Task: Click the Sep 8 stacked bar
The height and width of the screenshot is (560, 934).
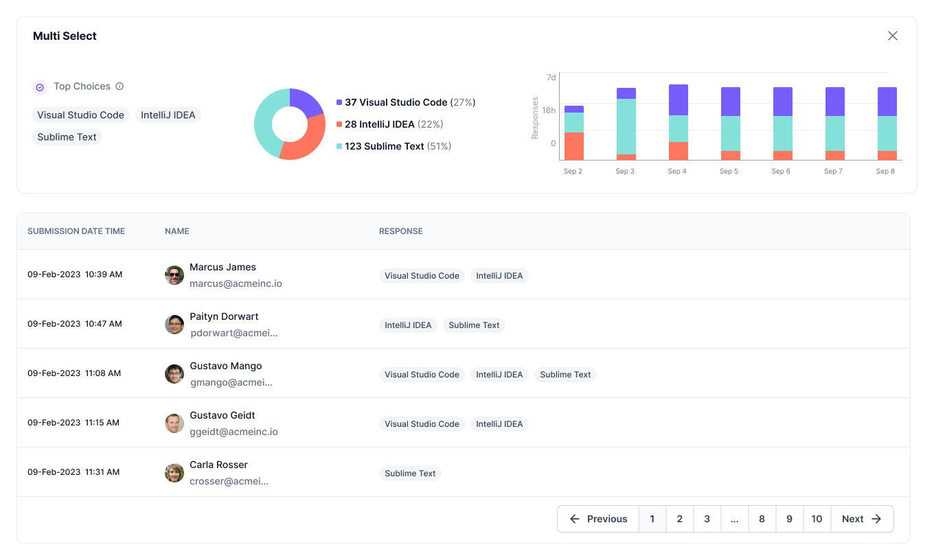Action: pos(887,124)
